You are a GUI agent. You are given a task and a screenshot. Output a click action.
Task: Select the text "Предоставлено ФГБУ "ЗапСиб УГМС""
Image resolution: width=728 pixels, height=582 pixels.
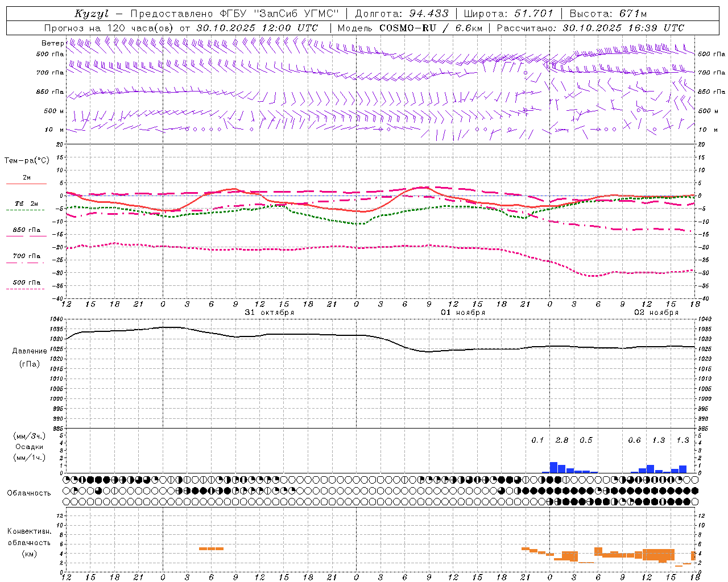point(235,14)
